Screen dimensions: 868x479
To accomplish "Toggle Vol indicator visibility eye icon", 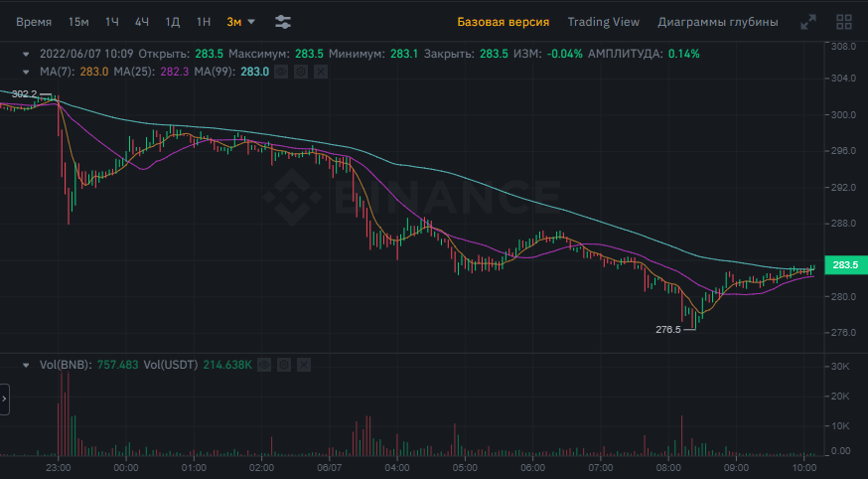I will click(264, 366).
